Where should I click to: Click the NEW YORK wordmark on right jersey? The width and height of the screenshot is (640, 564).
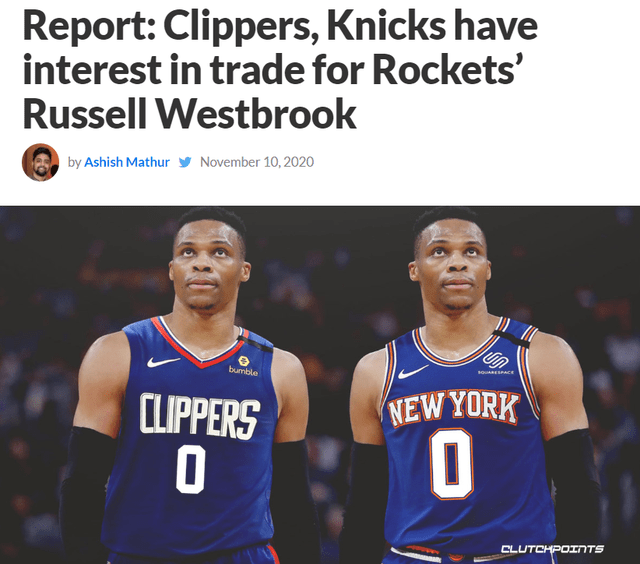[453, 407]
